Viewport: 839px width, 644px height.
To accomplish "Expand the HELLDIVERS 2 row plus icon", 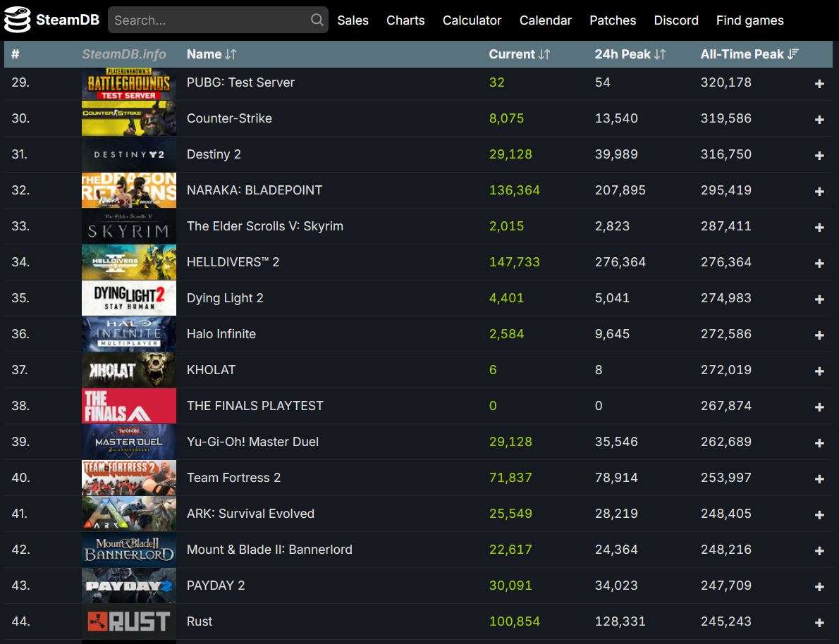I will [x=819, y=263].
